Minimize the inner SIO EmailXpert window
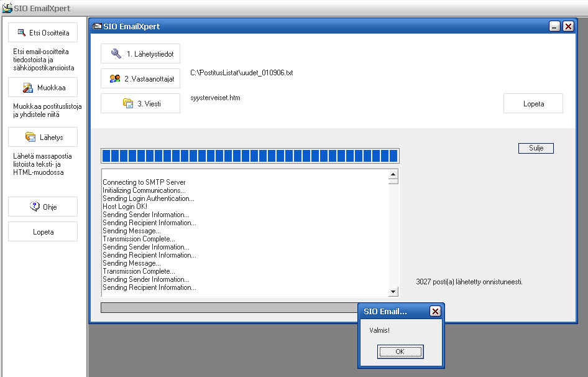 (x=554, y=26)
